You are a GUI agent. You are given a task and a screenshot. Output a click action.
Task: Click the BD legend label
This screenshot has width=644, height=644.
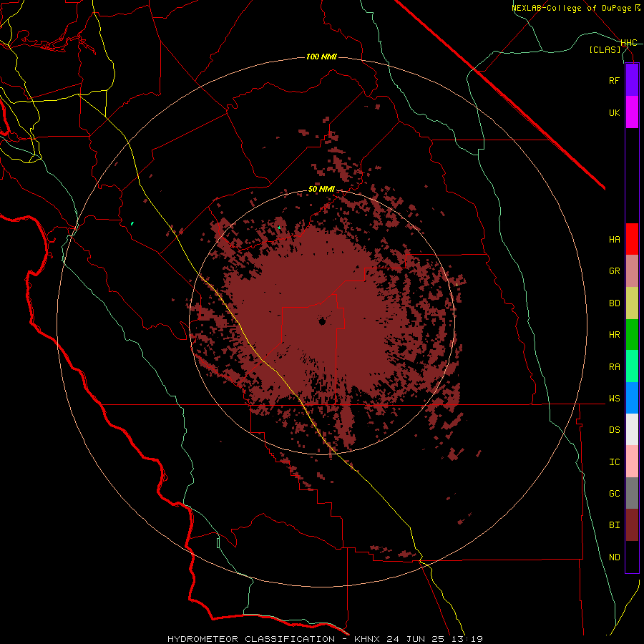(x=614, y=303)
